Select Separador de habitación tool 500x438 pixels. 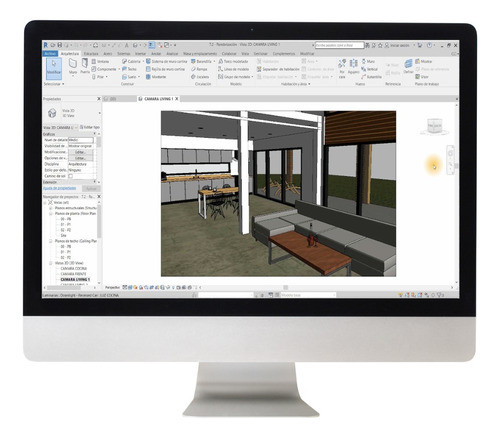(x=278, y=69)
